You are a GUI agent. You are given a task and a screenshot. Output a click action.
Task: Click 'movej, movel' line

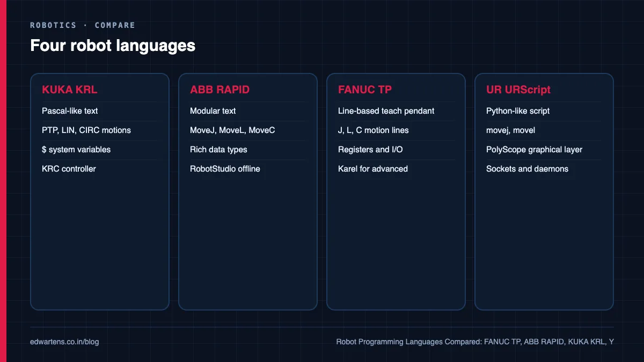pos(510,130)
